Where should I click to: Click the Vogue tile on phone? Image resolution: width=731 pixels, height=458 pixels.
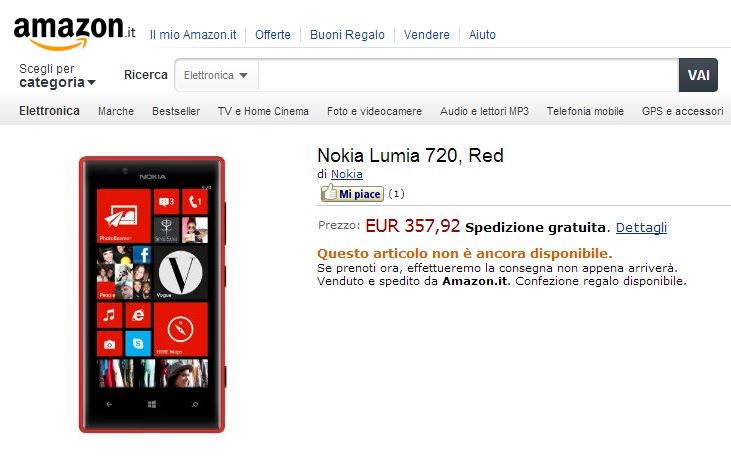coord(180,272)
